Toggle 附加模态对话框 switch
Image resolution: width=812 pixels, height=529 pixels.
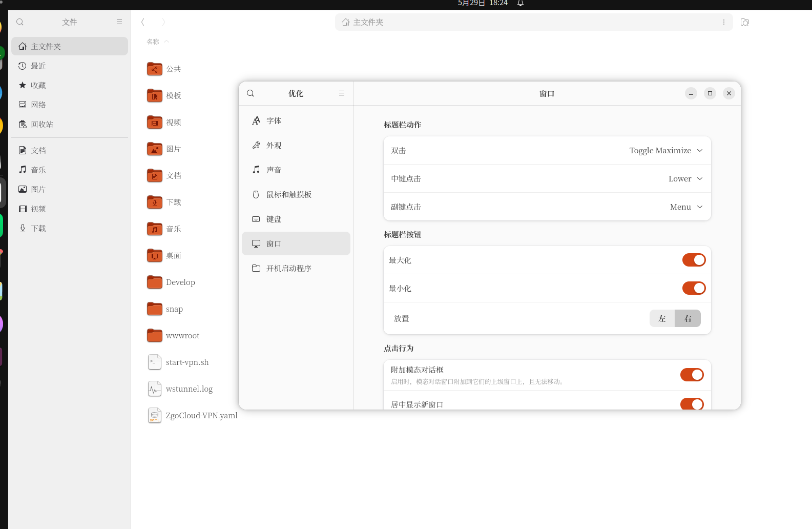(x=692, y=375)
